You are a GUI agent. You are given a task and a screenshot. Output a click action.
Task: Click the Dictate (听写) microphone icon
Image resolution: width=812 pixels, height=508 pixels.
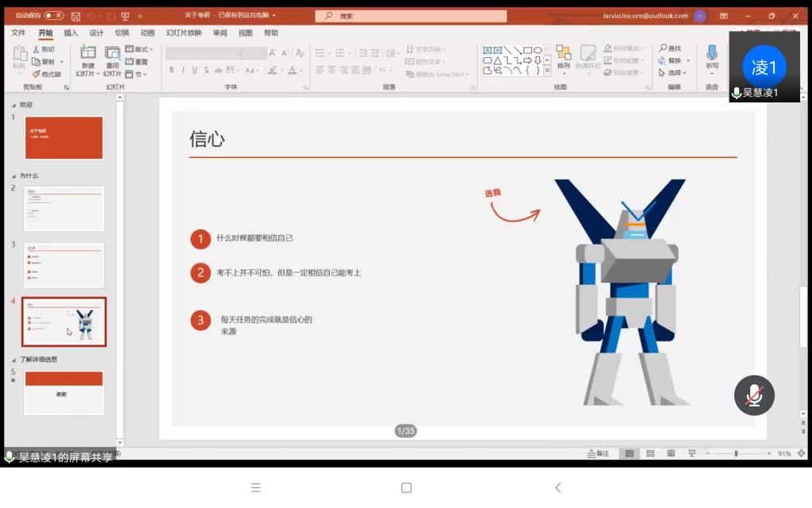coord(711,52)
